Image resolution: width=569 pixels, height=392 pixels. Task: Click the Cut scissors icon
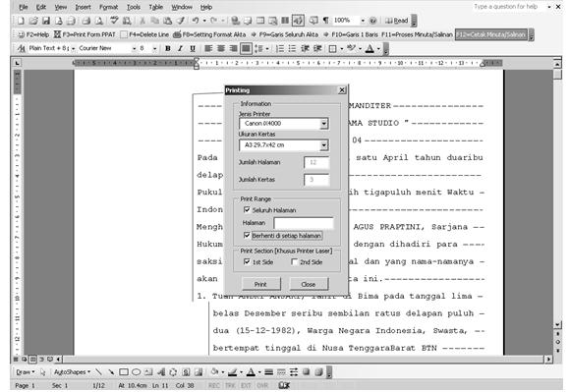142,21
